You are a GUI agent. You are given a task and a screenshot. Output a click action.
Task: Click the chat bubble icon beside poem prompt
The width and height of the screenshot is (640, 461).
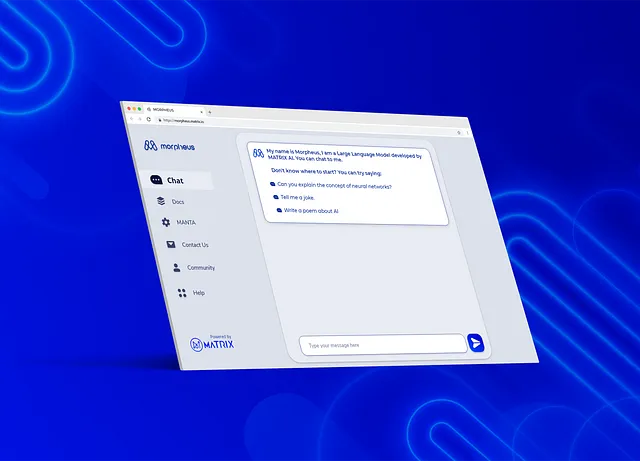279,210
